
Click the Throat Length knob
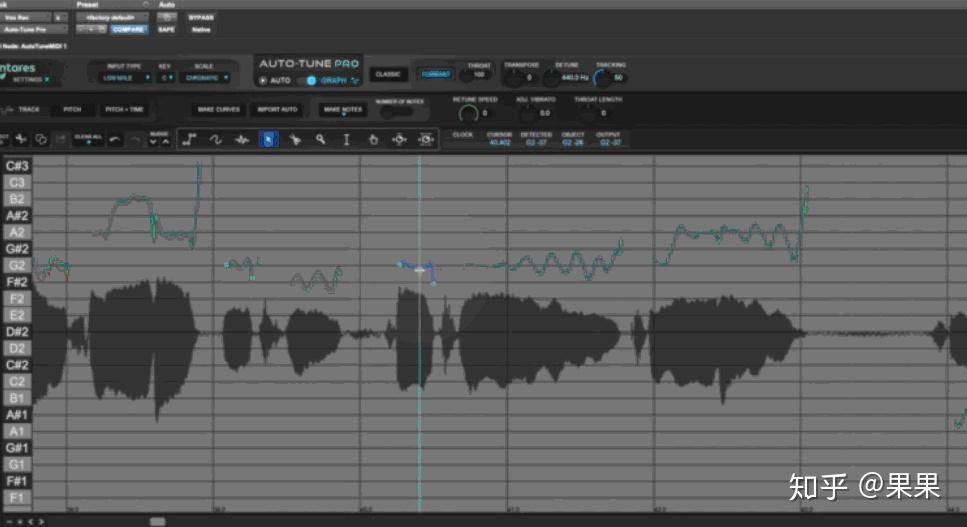point(587,113)
